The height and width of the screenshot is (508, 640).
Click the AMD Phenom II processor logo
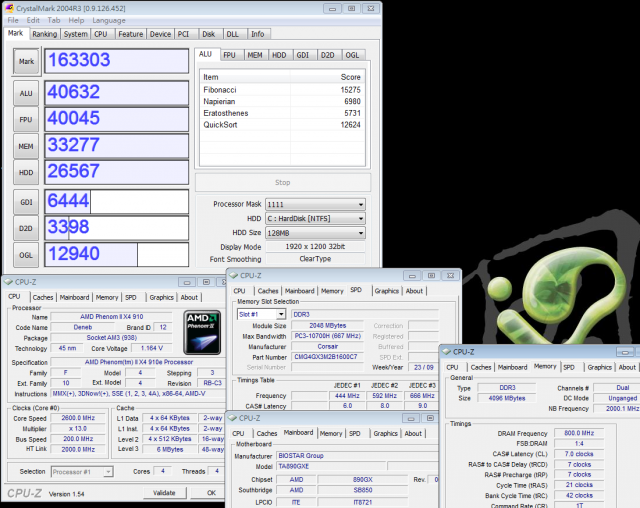coord(202,332)
